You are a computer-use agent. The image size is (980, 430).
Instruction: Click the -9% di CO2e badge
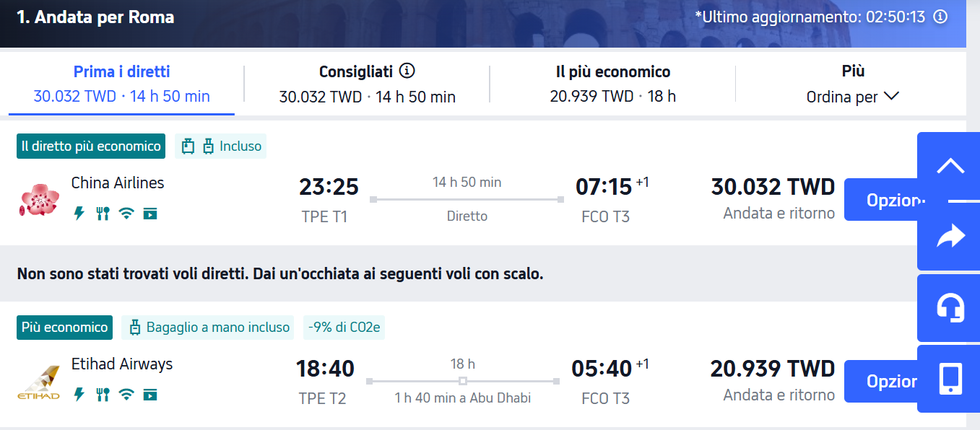(344, 328)
